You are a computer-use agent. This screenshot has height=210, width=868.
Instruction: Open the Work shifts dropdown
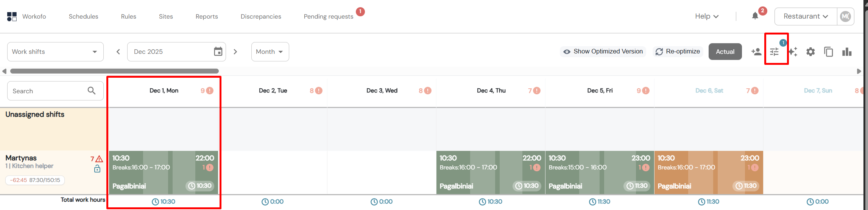[x=55, y=52]
